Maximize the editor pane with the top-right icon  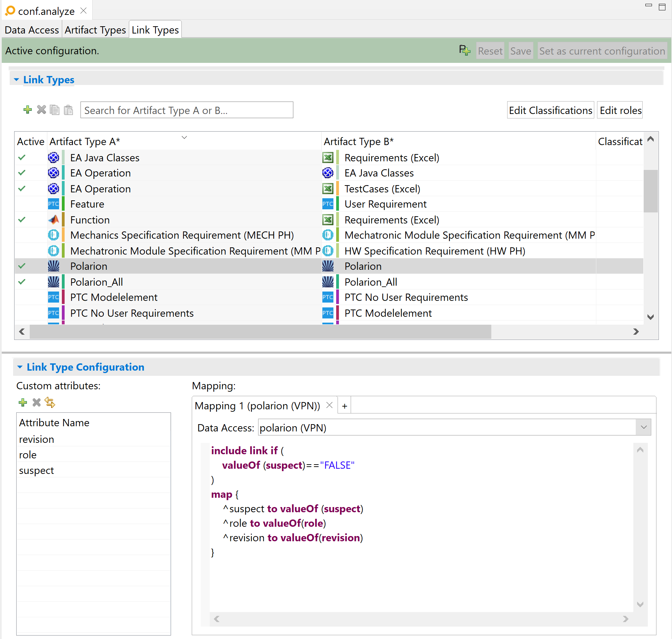[x=662, y=7]
